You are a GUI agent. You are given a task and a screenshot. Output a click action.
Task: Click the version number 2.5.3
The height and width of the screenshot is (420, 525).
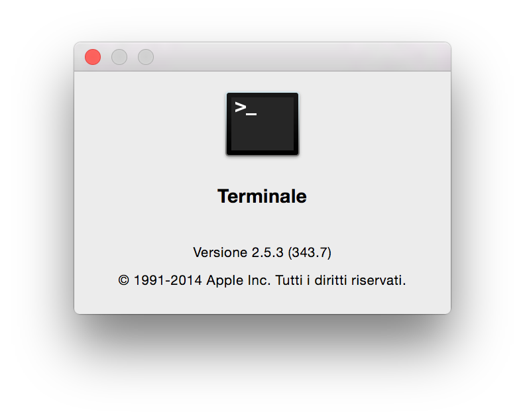point(268,252)
